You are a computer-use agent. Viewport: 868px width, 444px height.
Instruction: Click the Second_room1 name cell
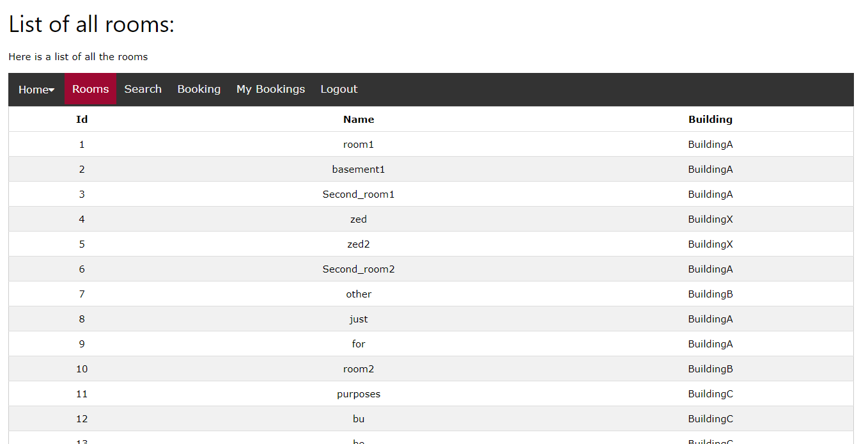coord(359,194)
